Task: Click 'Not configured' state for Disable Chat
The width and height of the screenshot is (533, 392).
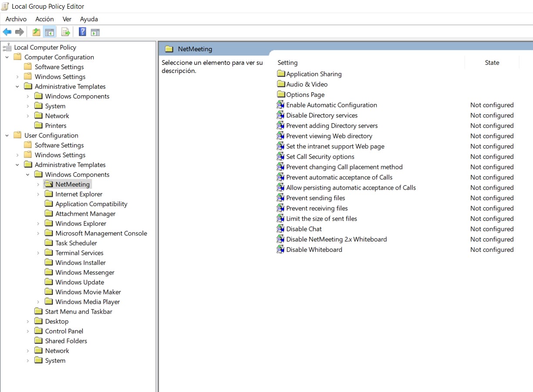Action: pos(492,229)
